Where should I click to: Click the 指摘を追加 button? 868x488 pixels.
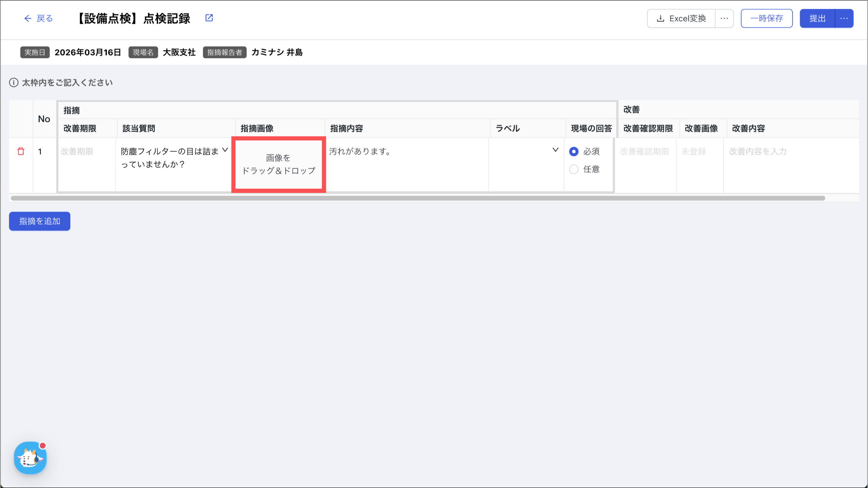(x=39, y=221)
